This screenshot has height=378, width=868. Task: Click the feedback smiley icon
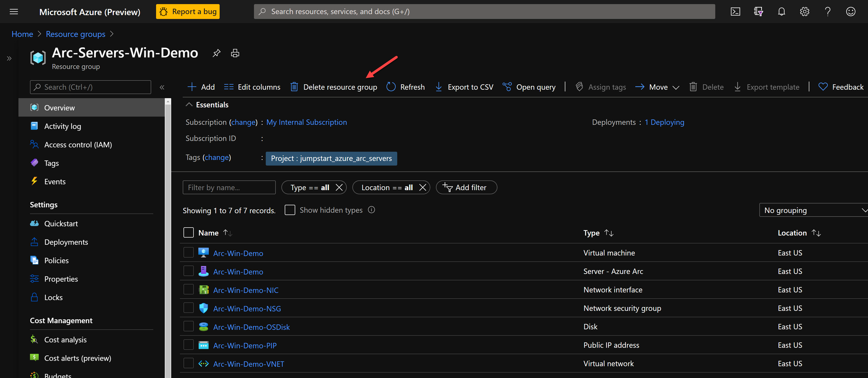point(851,12)
